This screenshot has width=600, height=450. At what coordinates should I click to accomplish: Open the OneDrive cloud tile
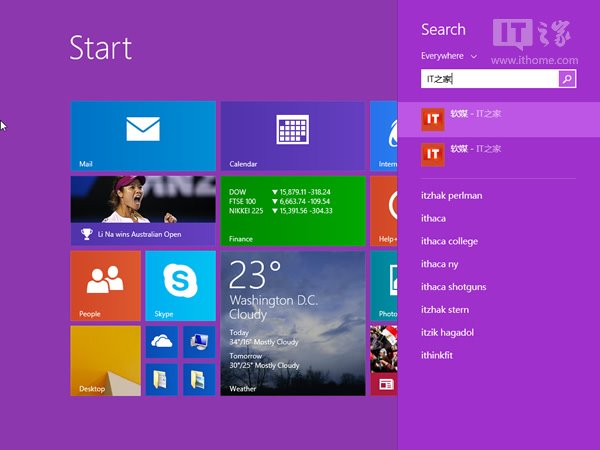click(161, 342)
